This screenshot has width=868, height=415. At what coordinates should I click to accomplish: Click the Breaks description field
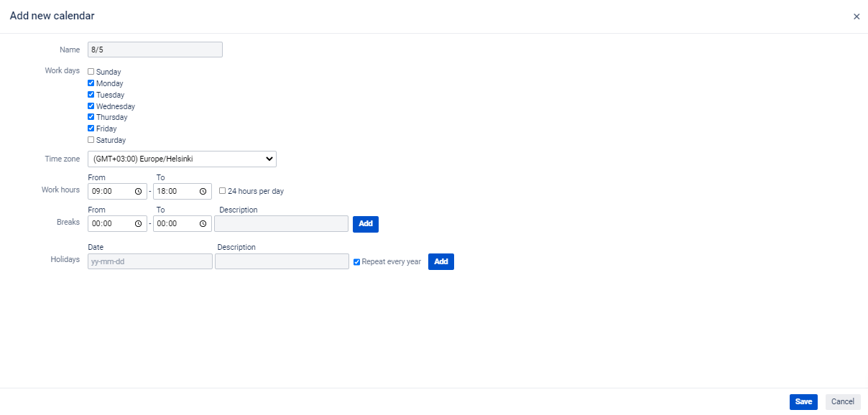[281, 224]
